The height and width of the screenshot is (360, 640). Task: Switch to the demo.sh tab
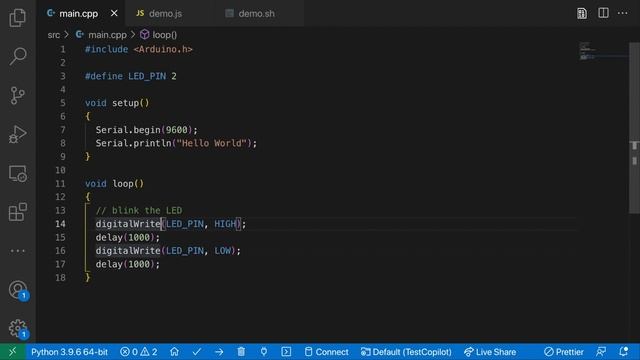click(x=256, y=13)
